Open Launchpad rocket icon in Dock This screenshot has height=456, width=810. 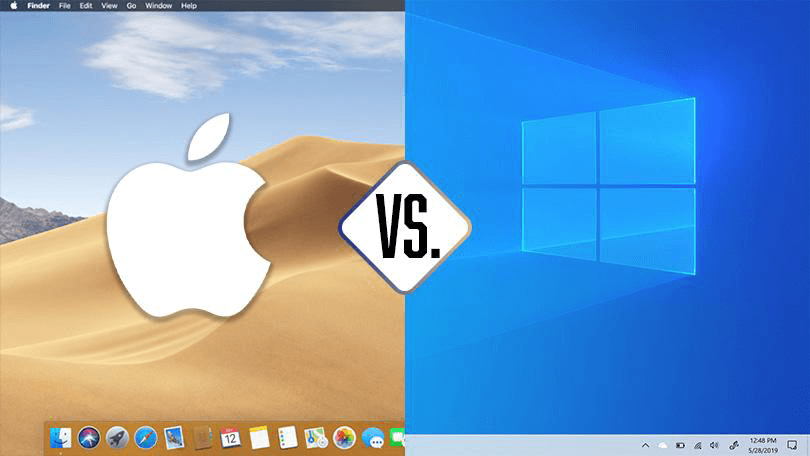(117, 438)
